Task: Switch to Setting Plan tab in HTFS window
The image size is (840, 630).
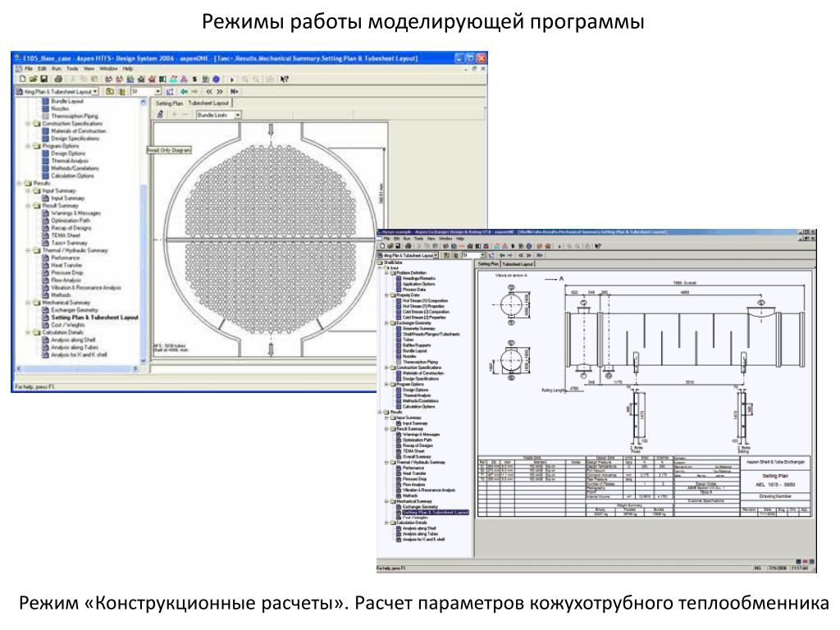Action: pos(169,103)
